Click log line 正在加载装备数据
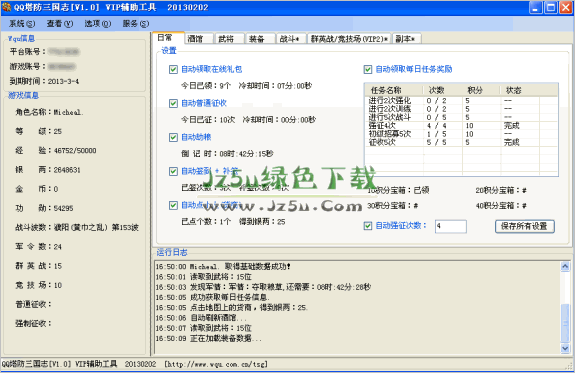The width and height of the screenshot is (575, 373). (209, 339)
